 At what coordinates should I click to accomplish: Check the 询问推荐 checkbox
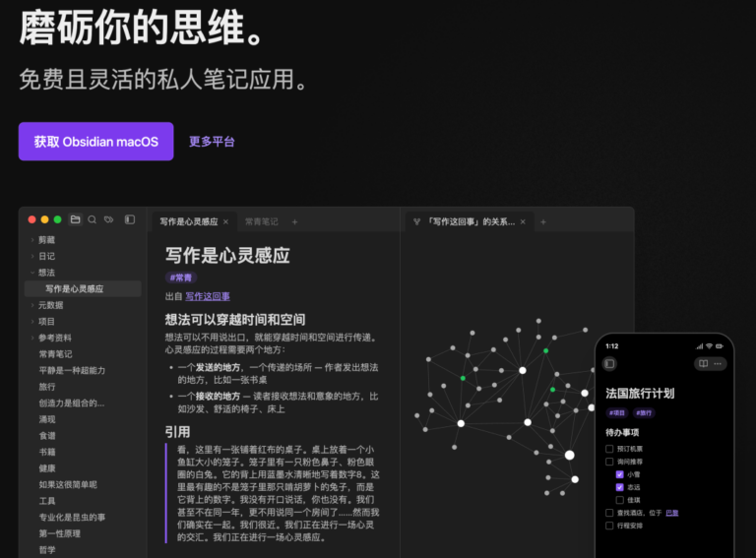[x=609, y=462]
